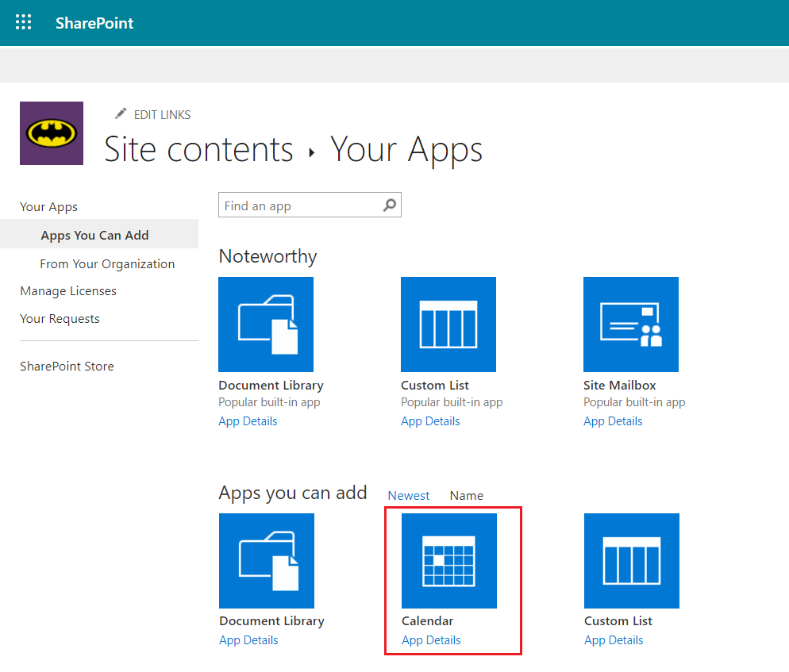Open App Details for Site Mailbox

(613, 421)
